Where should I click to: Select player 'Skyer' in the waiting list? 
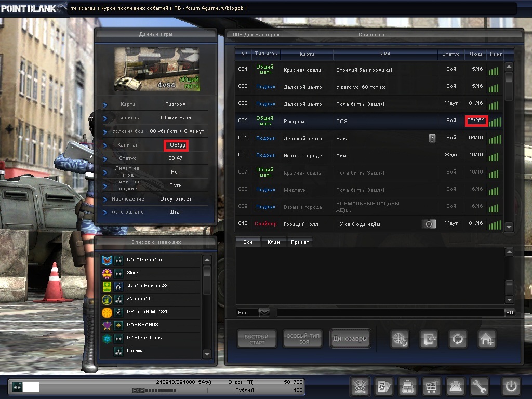[150, 273]
